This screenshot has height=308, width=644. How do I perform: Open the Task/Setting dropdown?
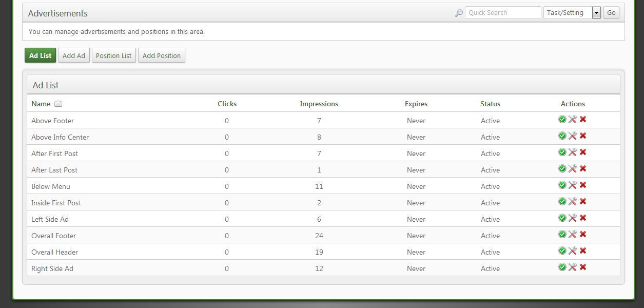(572, 13)
